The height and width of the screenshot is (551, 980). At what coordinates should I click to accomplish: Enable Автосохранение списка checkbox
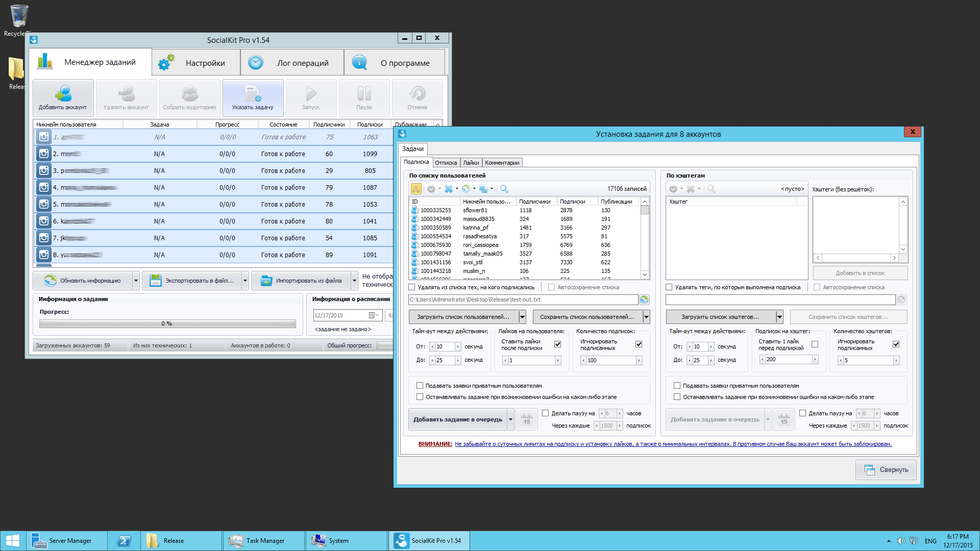pos(551,287)
